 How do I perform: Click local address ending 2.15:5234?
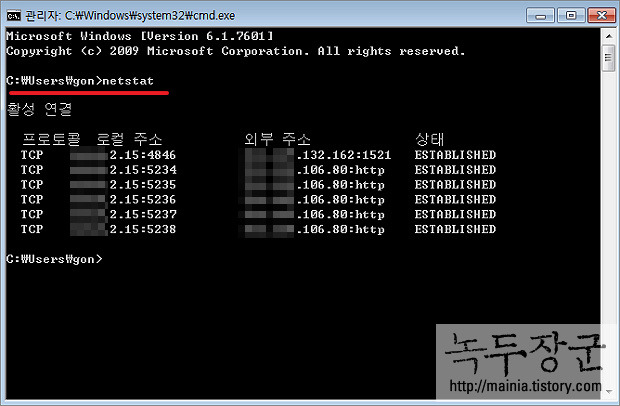(123, 170)
